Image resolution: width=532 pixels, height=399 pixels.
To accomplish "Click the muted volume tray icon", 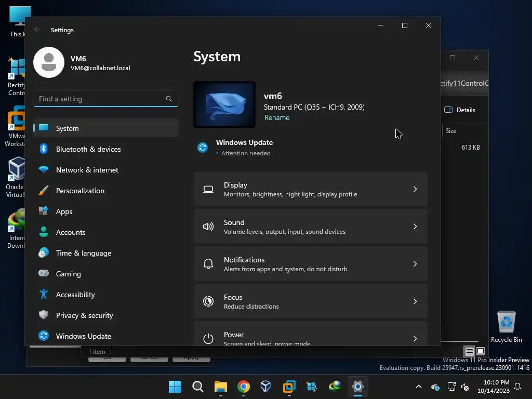I will pos(465,387).
